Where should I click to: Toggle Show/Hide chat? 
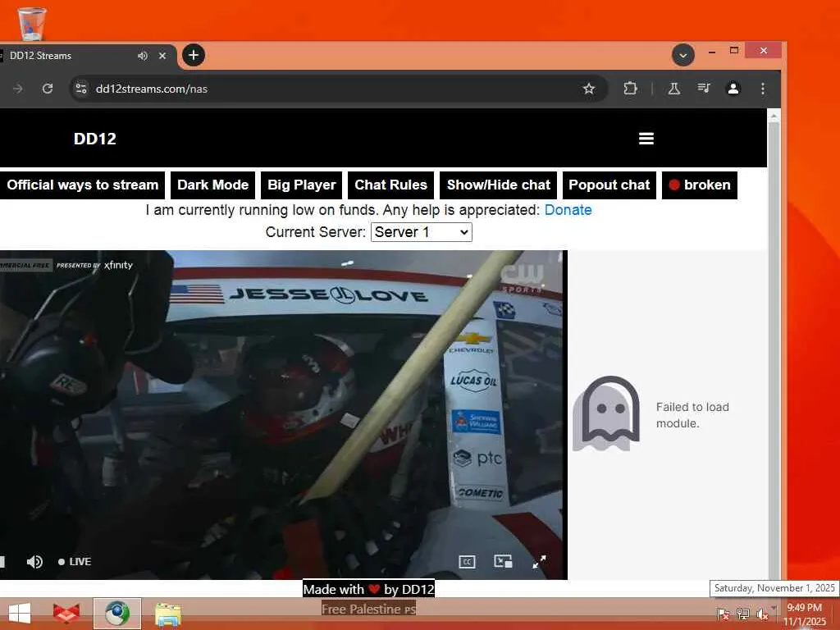point(498,185)
